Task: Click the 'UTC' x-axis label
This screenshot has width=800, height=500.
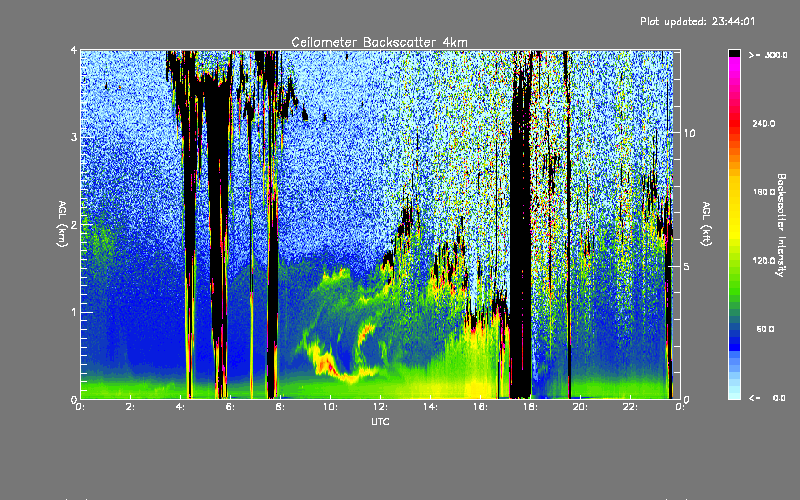Action: pyautogui.click(x=380, y=421)
